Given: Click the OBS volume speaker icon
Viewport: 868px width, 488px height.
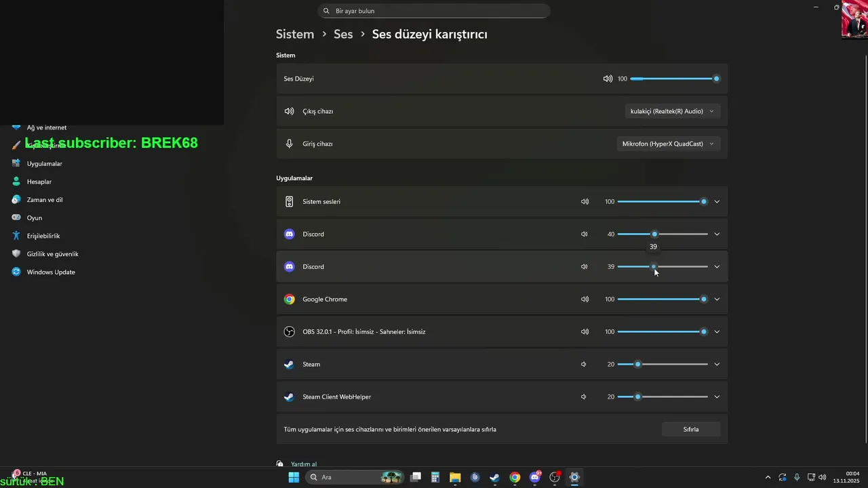Looking at the screenshot, I should (x=585, y=331).
